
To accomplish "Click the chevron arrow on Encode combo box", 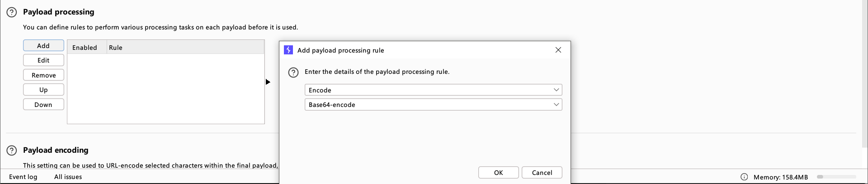I will tap(556, 90).
